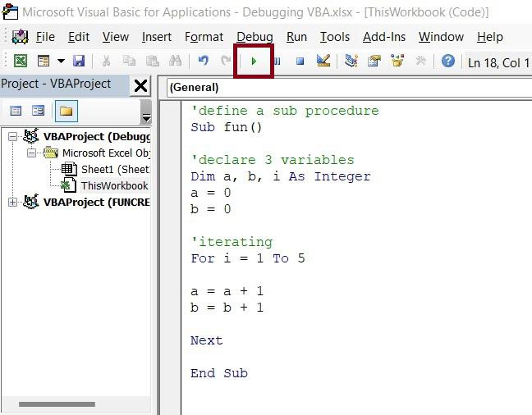Open the File menu

pos(45,37)
